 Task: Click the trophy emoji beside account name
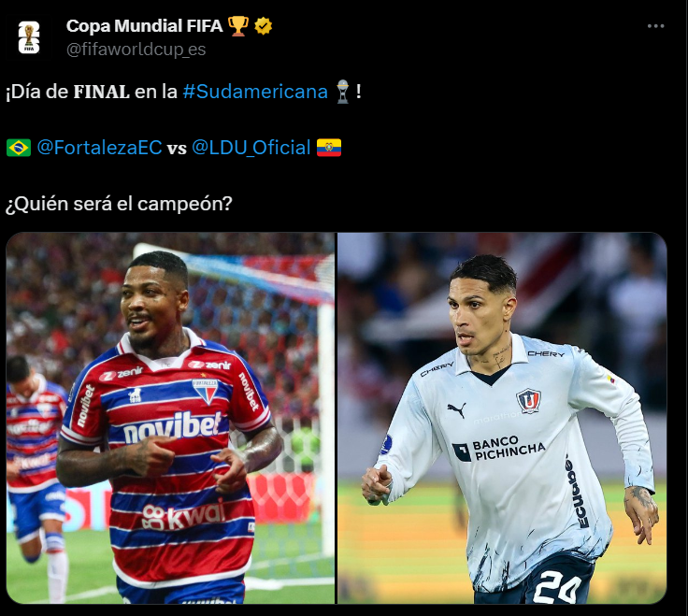(x=237, y=26)
